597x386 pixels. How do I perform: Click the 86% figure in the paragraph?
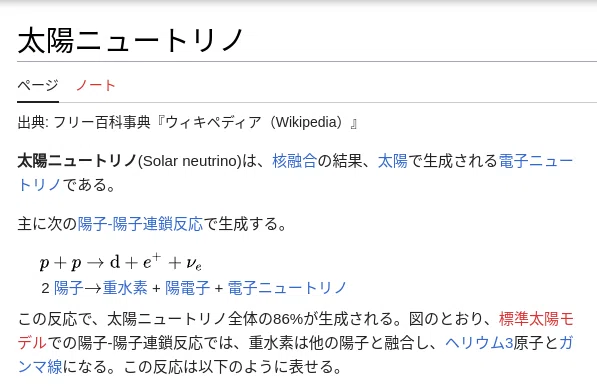tap(288, 319)
